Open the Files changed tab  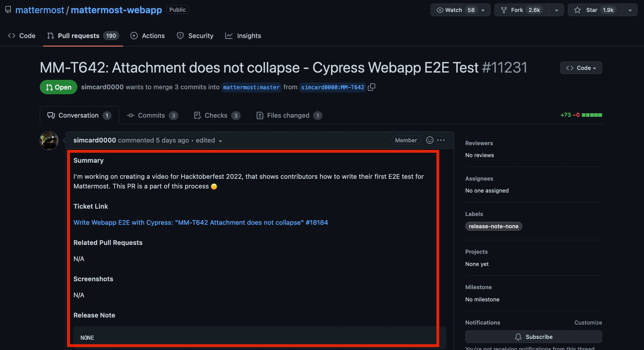pyautogui.click(x=289, y=115)
